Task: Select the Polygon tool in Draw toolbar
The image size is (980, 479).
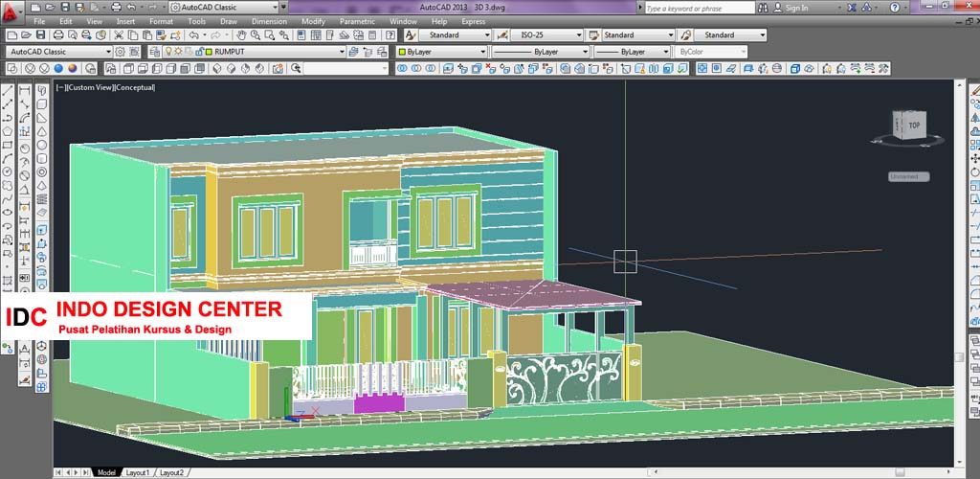Action: 8,131
